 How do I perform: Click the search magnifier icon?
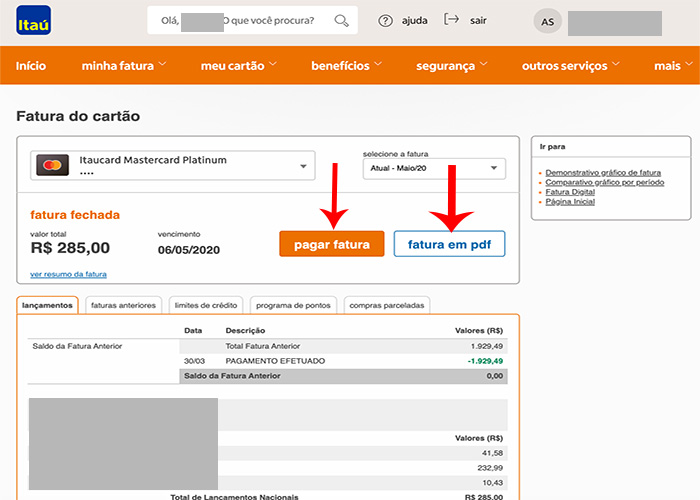pyautogui.click(x=342, y=21)
